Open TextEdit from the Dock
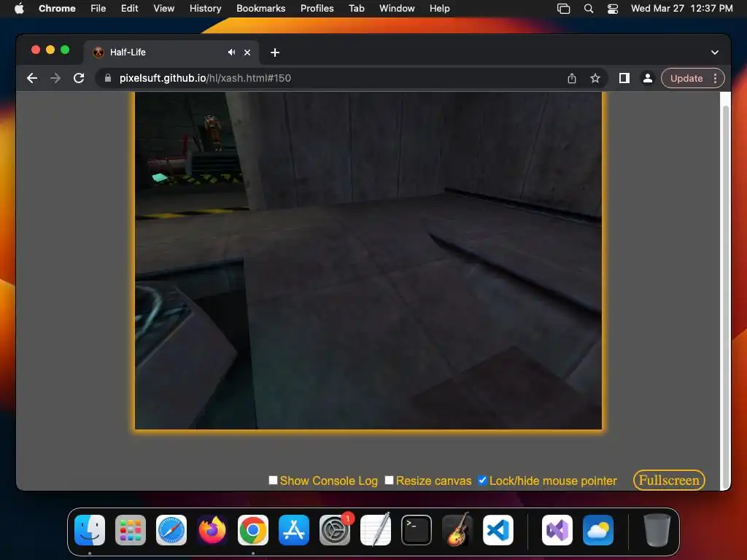Image resolution: width=747 pixels, height=560 pixels. [x=376, y=529]
